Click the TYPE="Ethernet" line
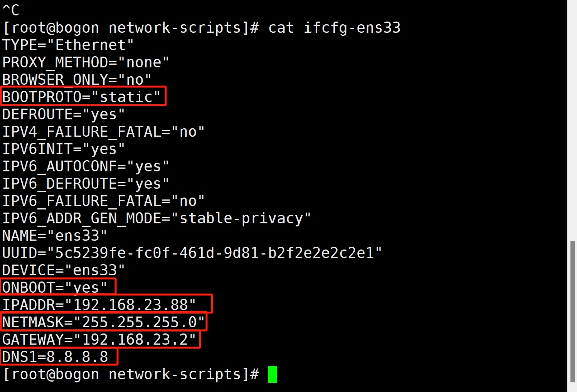Viewport: 577px width, 392px height. (x=68, y=45)
